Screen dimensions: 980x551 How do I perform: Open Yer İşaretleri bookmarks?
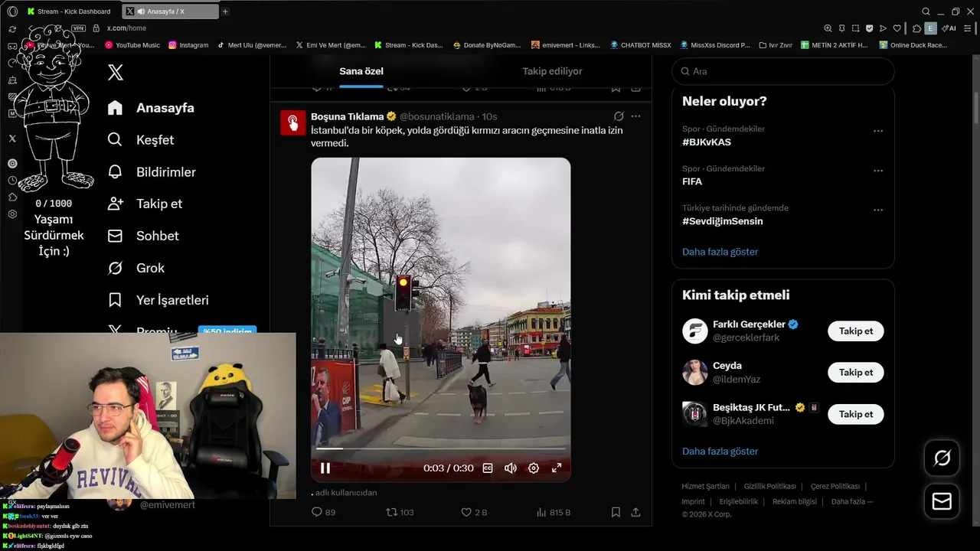click(x=158, y=300)
